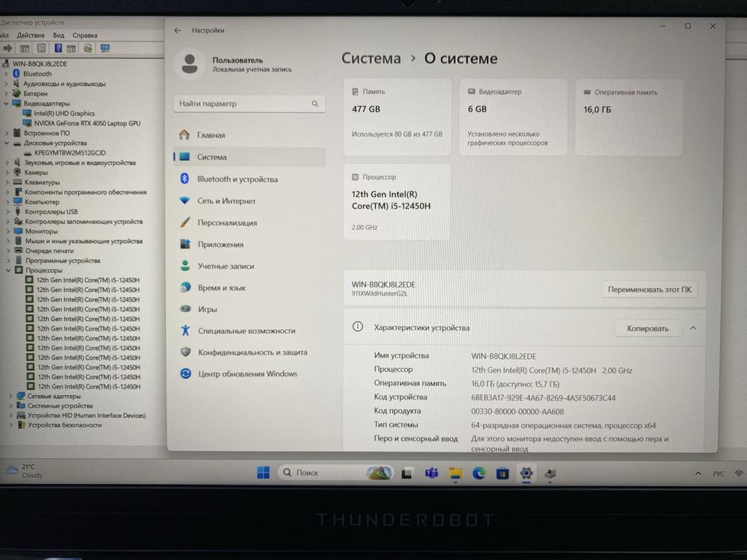Collapse Характеристики устройства section chevron

click(x=693, y=328)
